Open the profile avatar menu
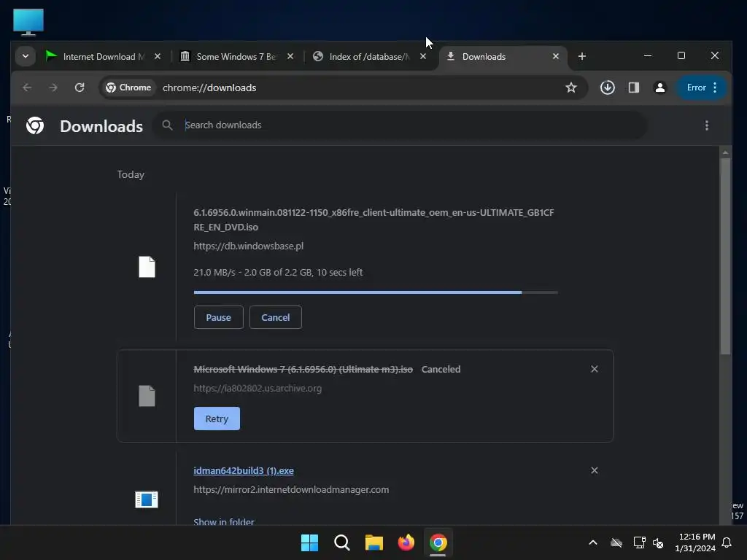The height and width of the screenshot is (560, 747). point(659,87)
